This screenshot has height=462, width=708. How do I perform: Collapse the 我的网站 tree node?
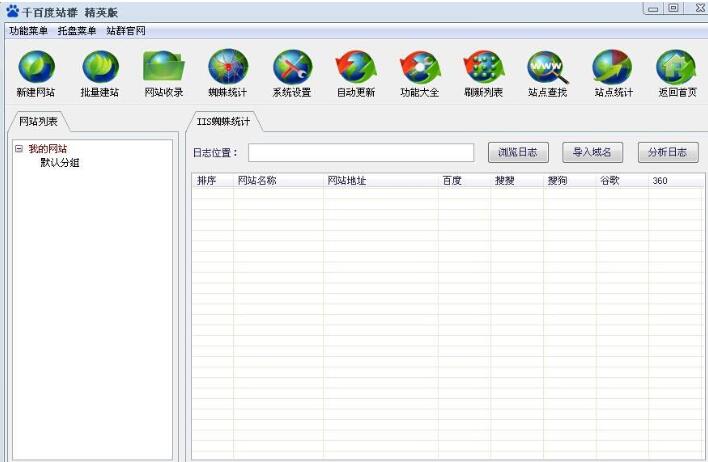pos(19,149)
